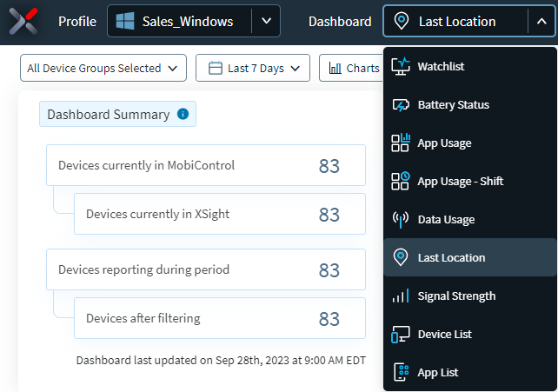558x392 pixels.
Task: Click the Dashboard Summary info icon
Action: coord(183,114)
